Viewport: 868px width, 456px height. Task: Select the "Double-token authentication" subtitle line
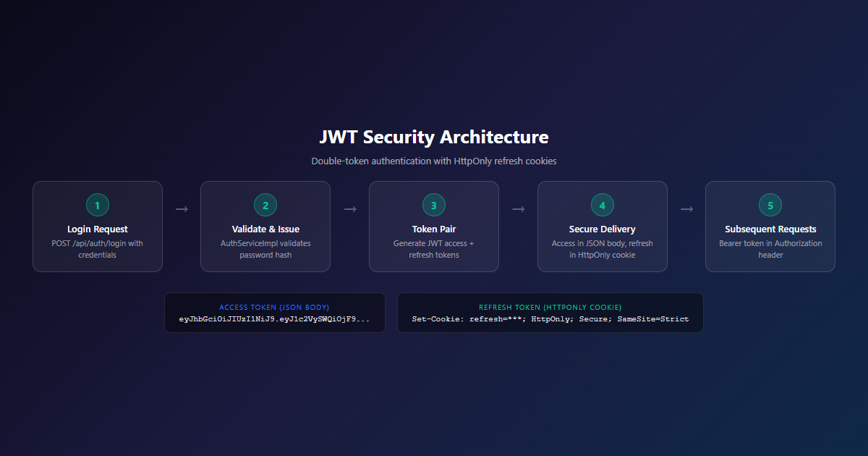click(434, 161)
